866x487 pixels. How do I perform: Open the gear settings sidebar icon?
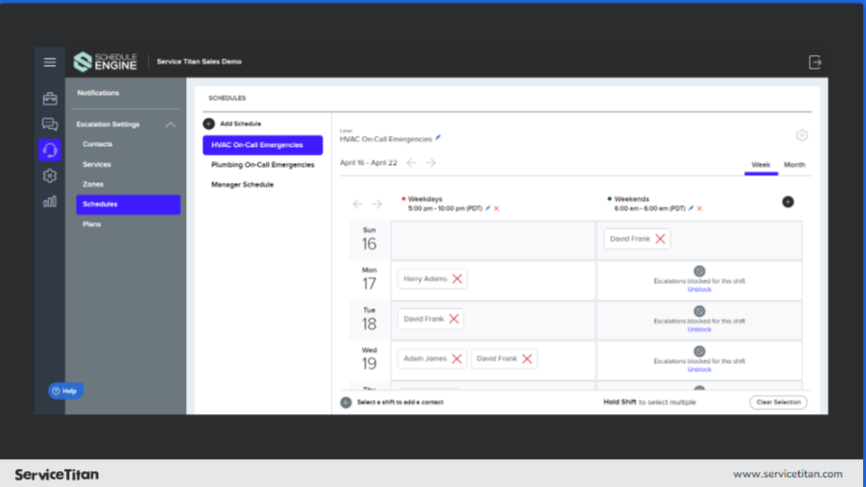click(50, 176)
